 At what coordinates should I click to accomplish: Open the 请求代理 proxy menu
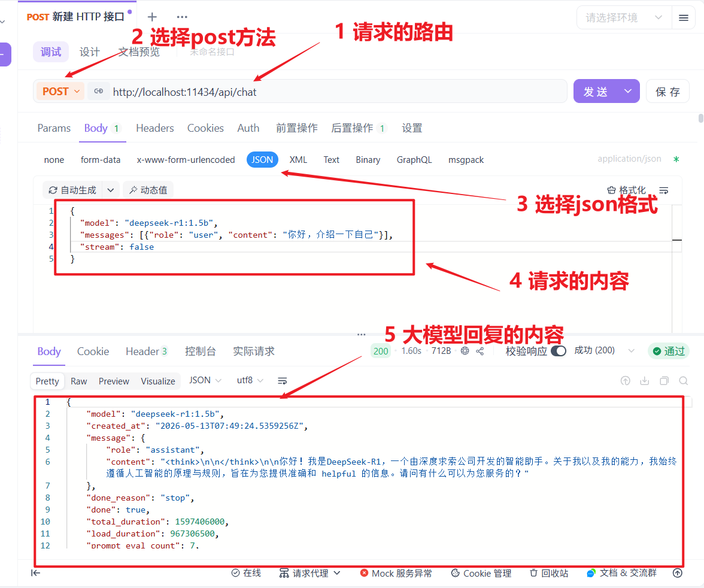coord(310,573)
